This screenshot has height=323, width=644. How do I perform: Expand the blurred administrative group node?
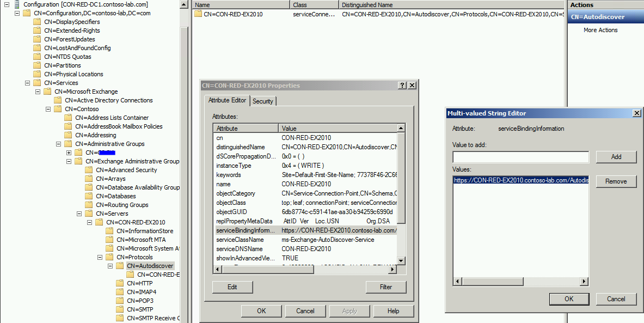click(x=69, y=153)
